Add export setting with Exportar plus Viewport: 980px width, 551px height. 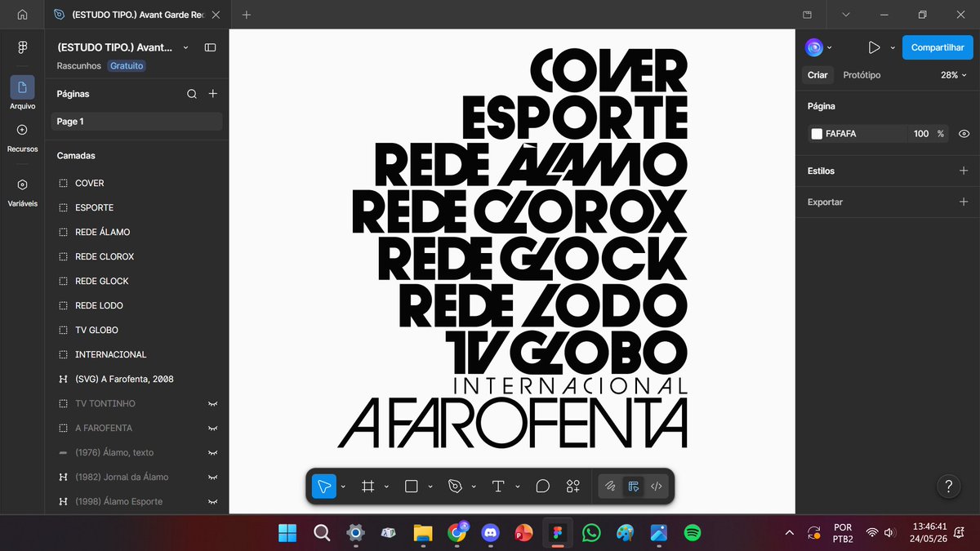(964, 202)
